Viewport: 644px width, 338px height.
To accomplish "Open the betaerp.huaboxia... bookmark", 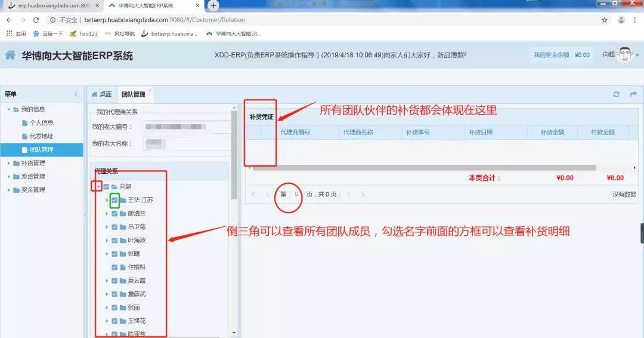I will click(x=169, y=33).
